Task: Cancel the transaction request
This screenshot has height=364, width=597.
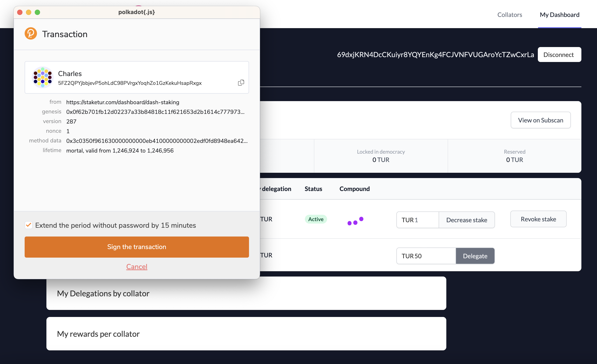Action: [137, 266]
